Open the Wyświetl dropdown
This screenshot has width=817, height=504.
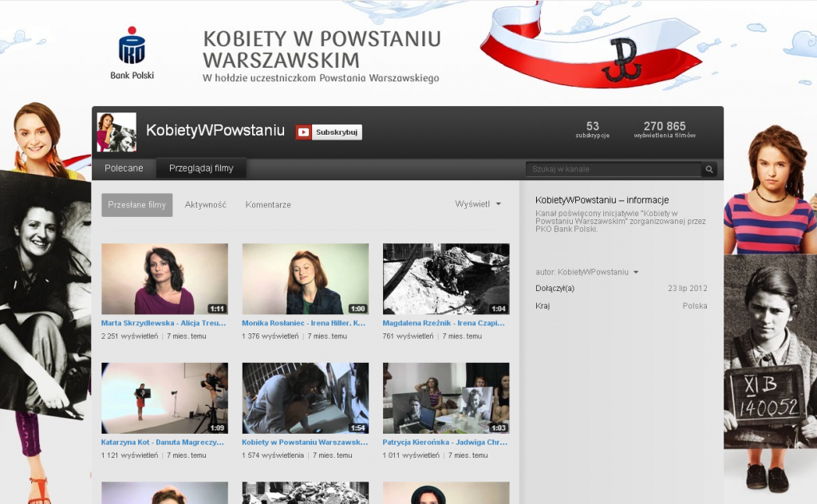click(x=478, y=204)
